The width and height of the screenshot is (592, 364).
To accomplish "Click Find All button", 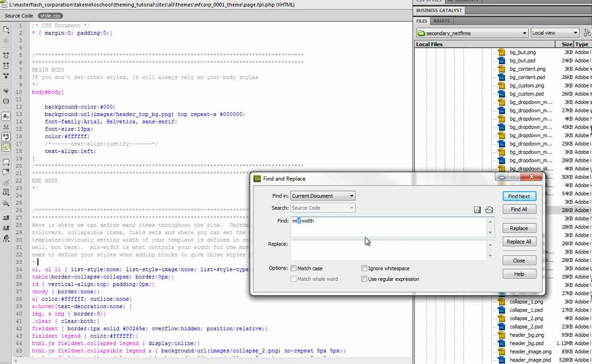I will pyautogui.click(x=519, y=209).
